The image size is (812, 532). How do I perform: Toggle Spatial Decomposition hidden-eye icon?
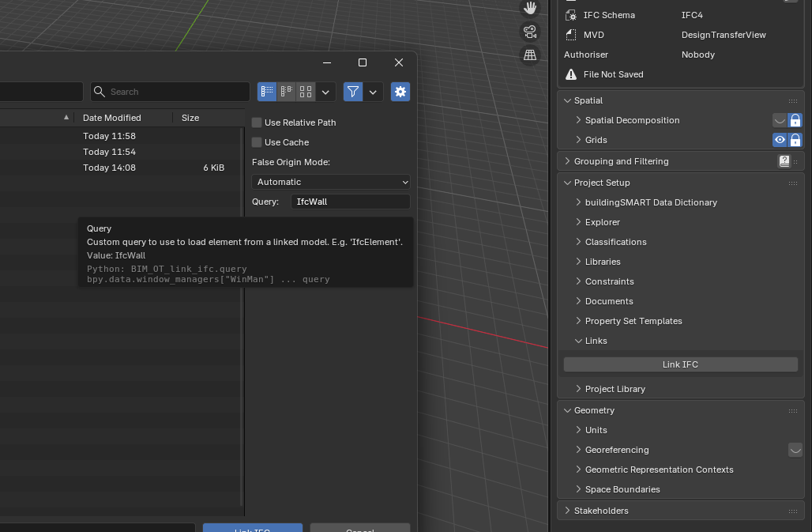780,120
